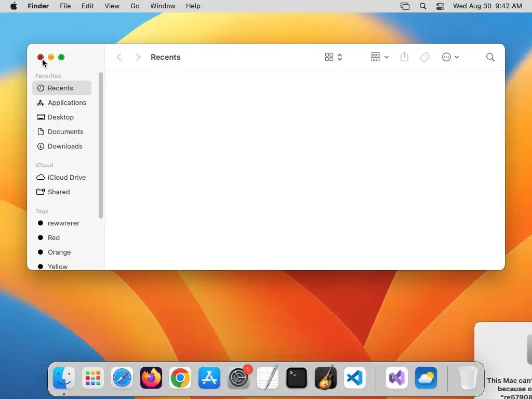This screenshot has width=532, height=399.
Task: Click the sidebar scrollbar
Action: (100, 145)
